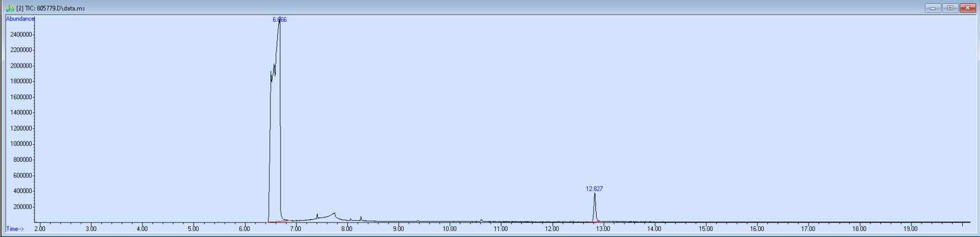Click the 15.00 time axis label
This screenshot has width=980, height=237.
click(x=706, y=229)
